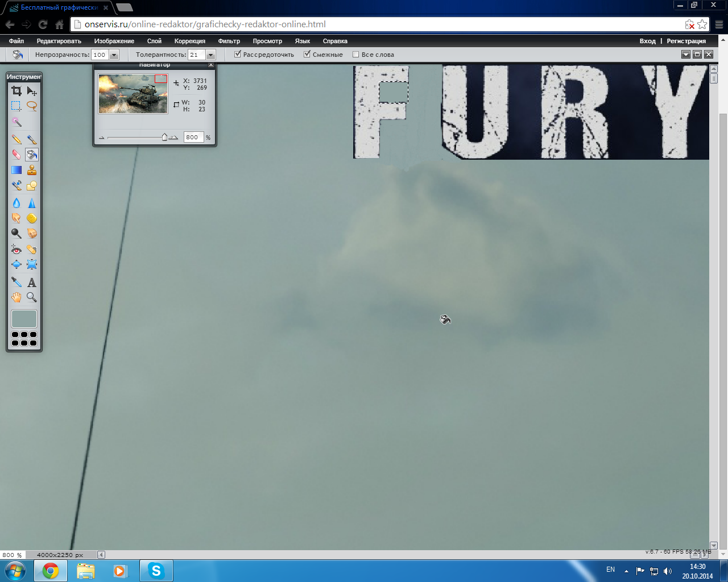Select the Pencil tool

[16, 139]
